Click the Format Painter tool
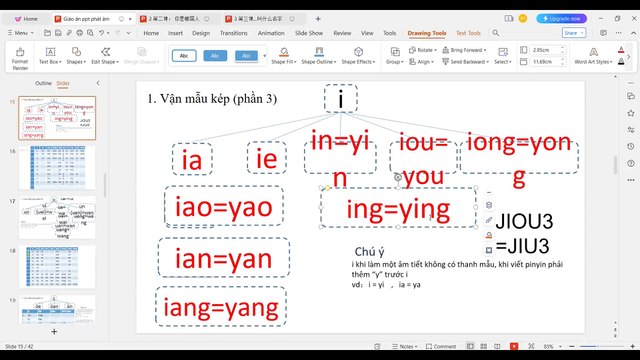The image size is (640, 360). [x=20, y=58]
